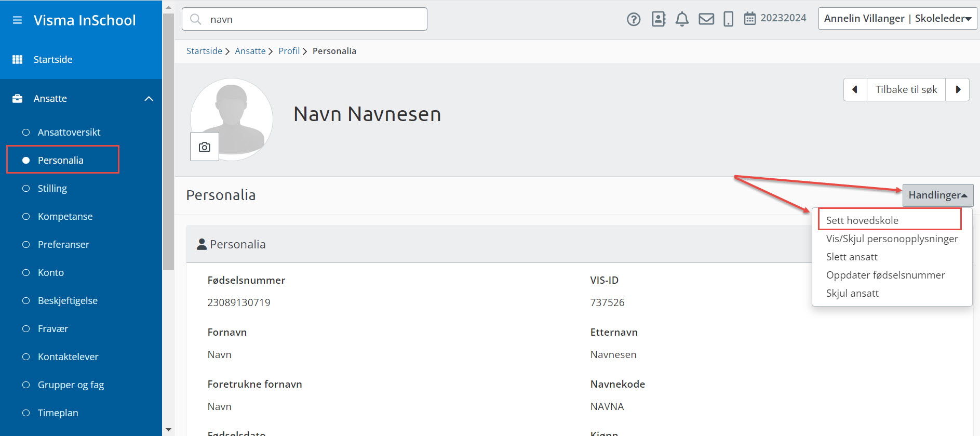Choose Sett hovedskole from the menu
The width and height of the screenshot is (980, 436).
862,220
